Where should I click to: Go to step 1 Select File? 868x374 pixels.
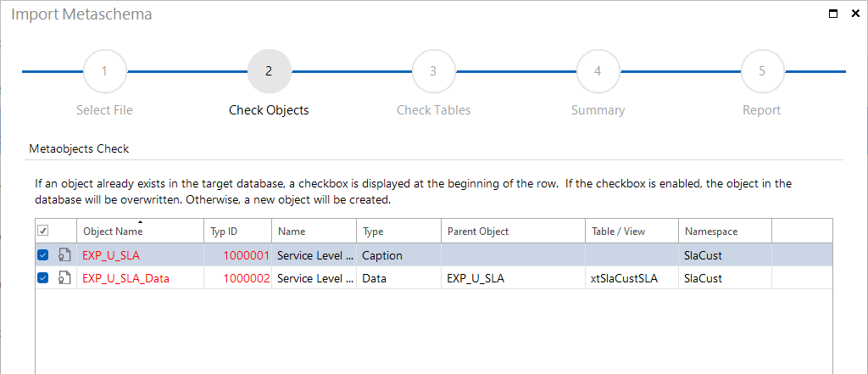pyautogui.click(x=104, y=71)
